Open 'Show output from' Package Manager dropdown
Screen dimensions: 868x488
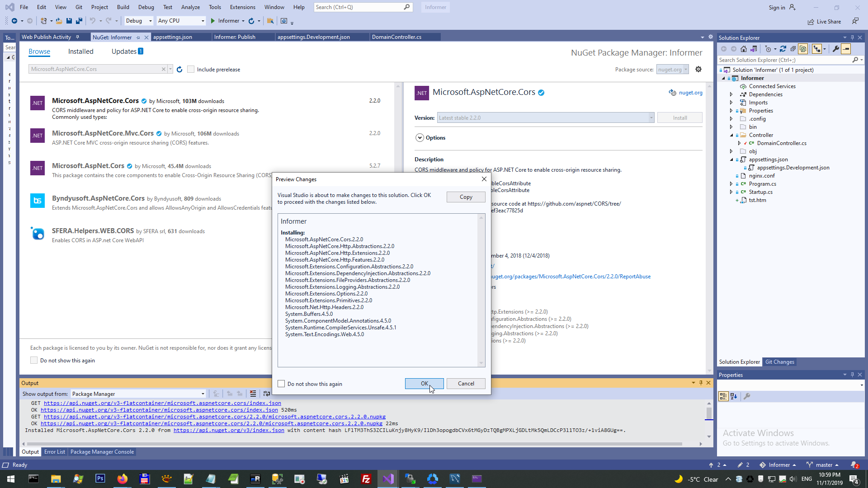(x=138, y=394)
